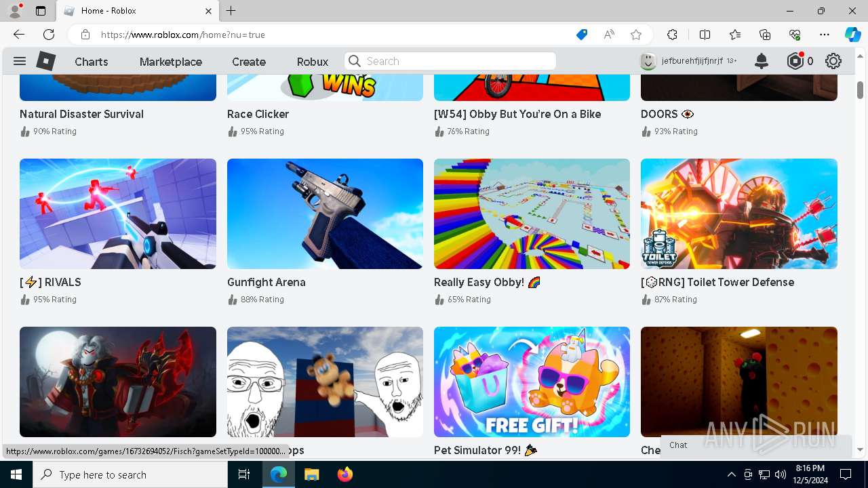Open the Roblox hamburger navigation menu

point(20,61)
